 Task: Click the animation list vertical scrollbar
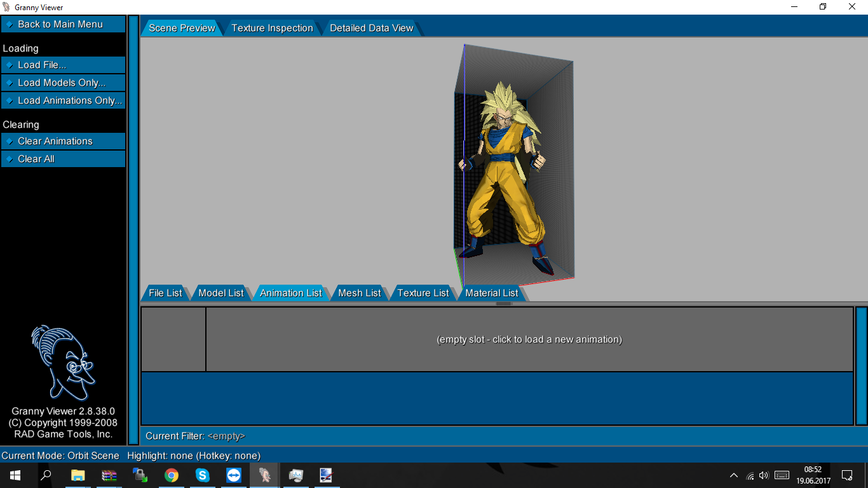tap(862, 365)
